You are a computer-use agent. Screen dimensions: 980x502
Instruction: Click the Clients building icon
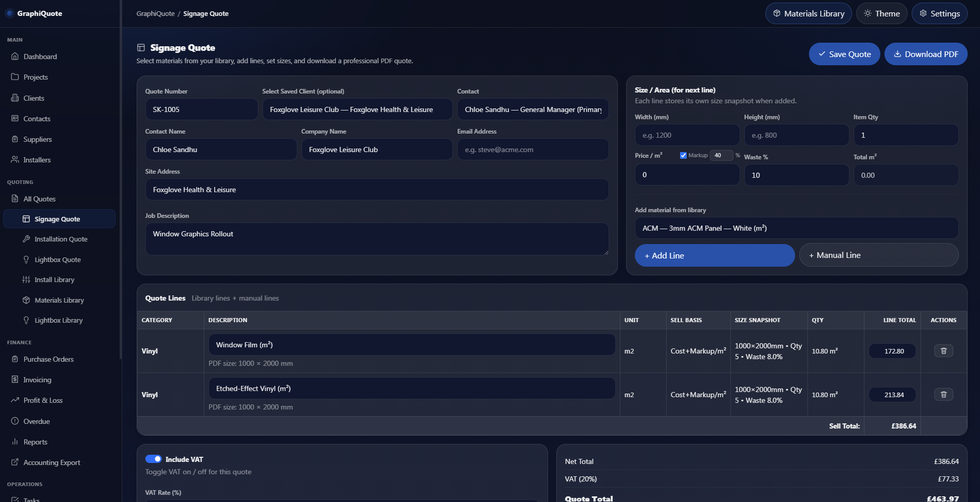(x=15, y=98)
